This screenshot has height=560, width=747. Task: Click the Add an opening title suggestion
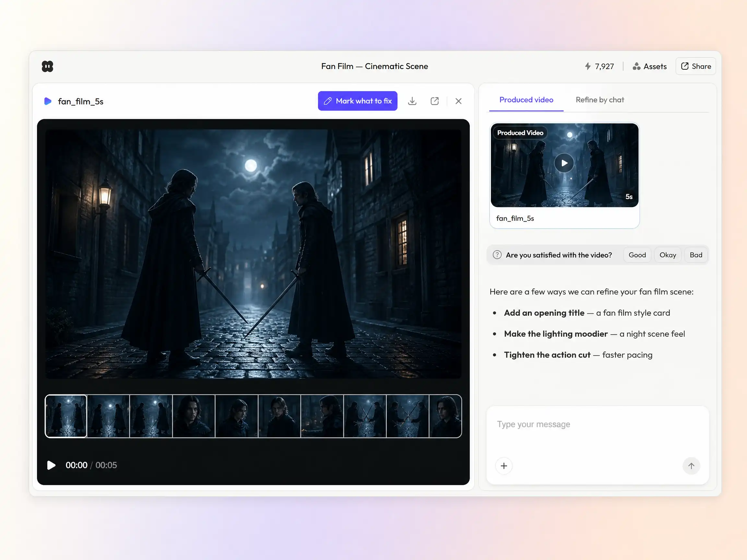pyautogui.click(x=587, y=313)
